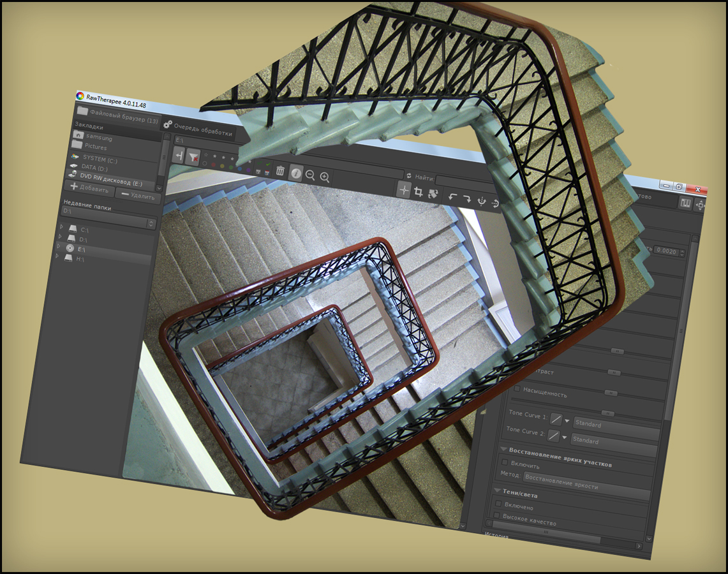The height and width of the screenshot is (574, 728).
Task: Click the right-arrow of the bottom horizontal scrollbar
Action: pos(639,546)
